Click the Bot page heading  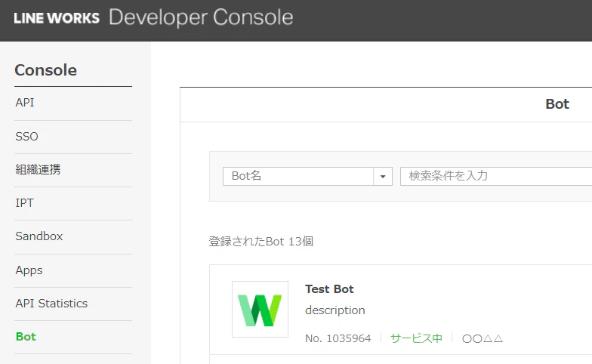(x=557, y=104)
